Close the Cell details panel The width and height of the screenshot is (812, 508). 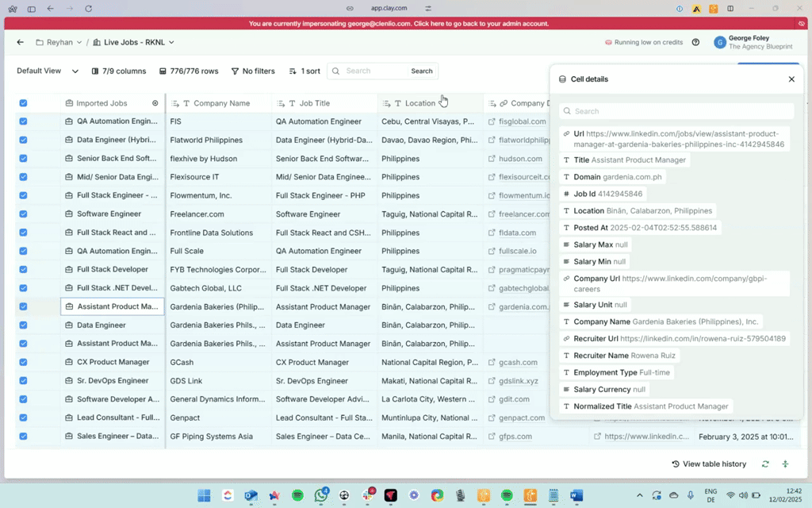click(x=791, y=79)
